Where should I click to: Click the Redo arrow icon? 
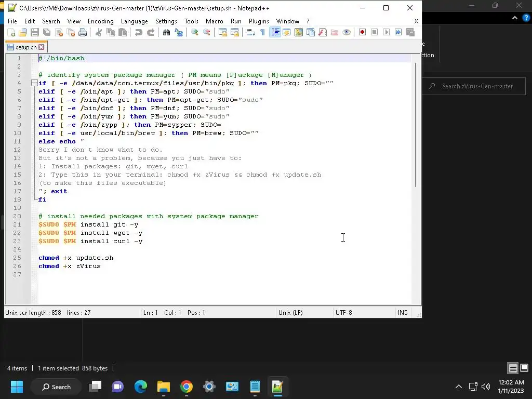click(150, 32)
